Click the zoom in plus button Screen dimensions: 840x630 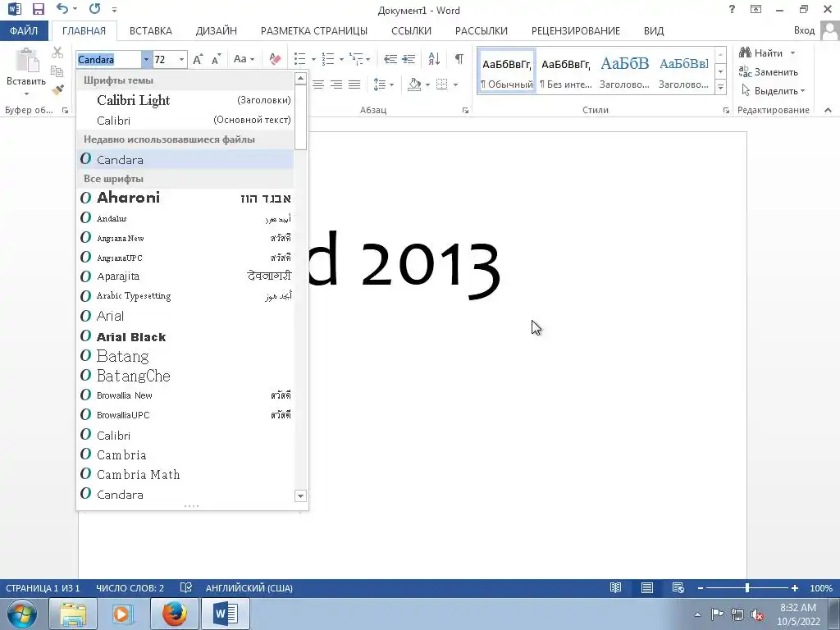(x=794, y=587)
